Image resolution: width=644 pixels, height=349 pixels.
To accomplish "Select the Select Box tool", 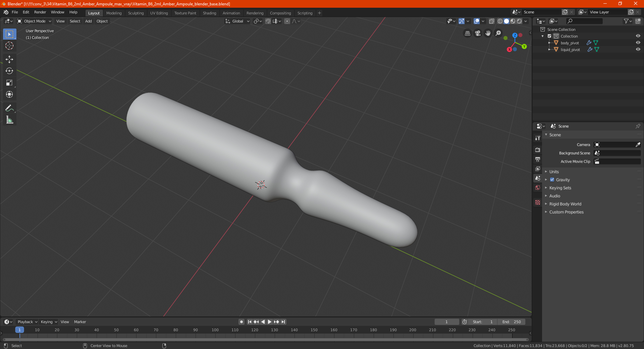I will tap(9, 34).
